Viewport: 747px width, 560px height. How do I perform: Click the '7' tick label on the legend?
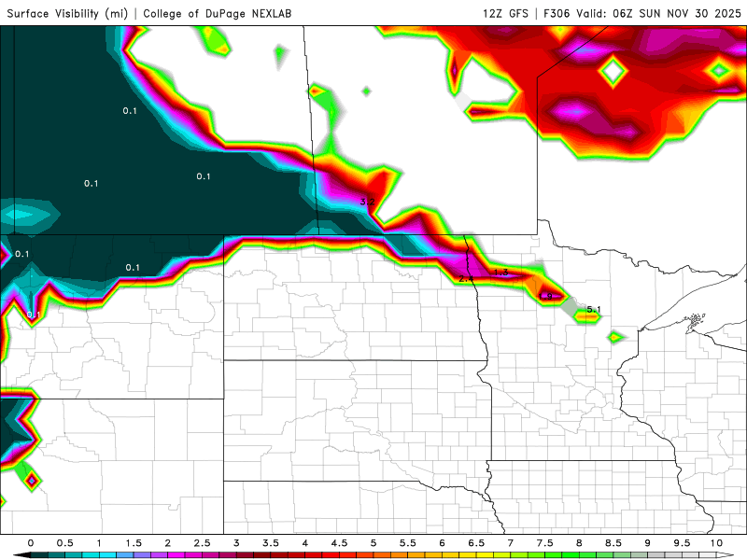pos(511,543)
